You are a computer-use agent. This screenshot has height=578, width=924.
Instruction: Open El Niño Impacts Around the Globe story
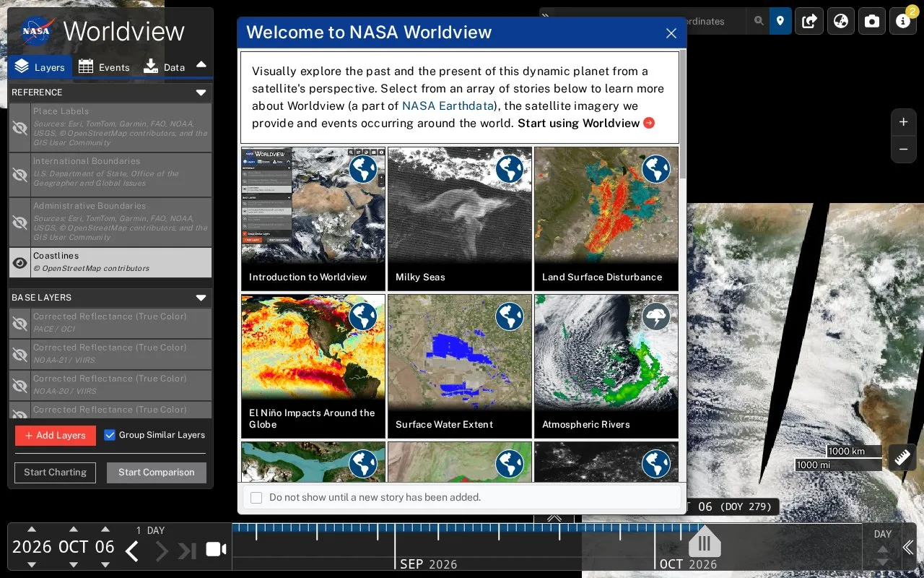pyautogui.click(x=313, y=366)
